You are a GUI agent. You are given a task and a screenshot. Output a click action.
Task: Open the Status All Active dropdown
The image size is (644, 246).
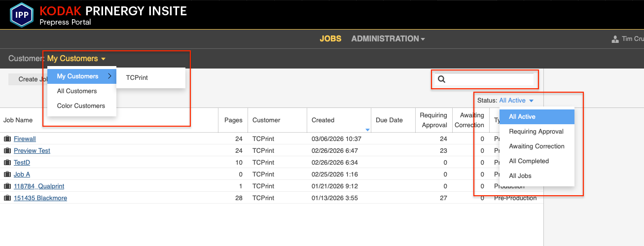516,101
